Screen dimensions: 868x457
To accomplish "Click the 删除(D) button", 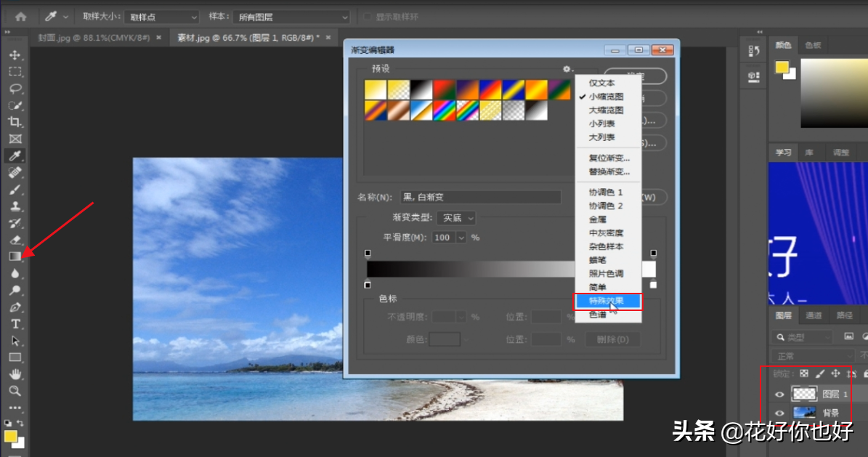I will (x=613, y=339).
